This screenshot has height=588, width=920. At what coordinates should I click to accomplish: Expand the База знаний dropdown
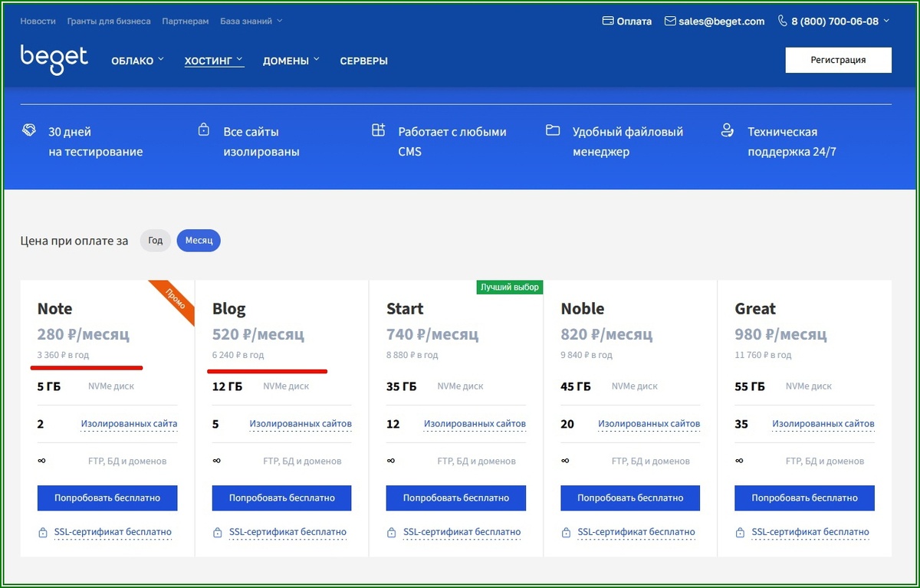coord(251,21)
